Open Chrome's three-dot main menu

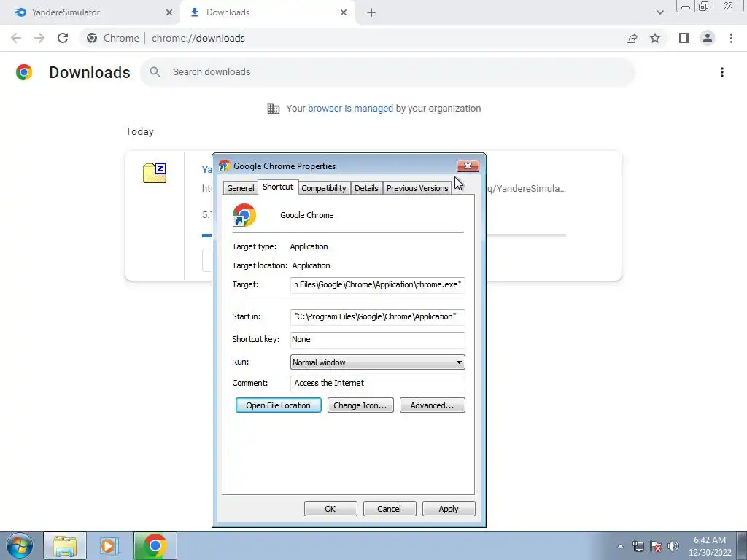731,38
